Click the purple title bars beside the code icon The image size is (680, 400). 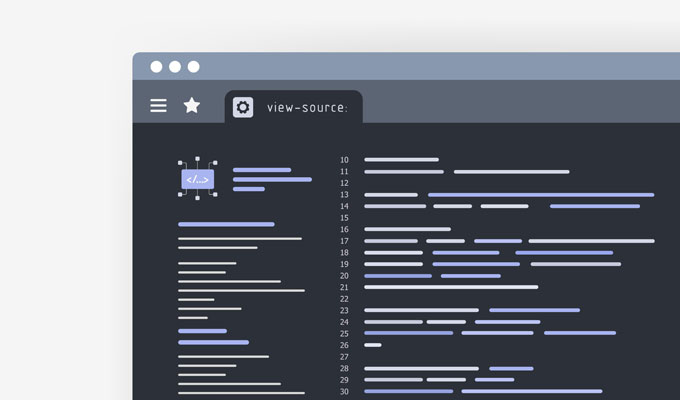coord(271,179)
